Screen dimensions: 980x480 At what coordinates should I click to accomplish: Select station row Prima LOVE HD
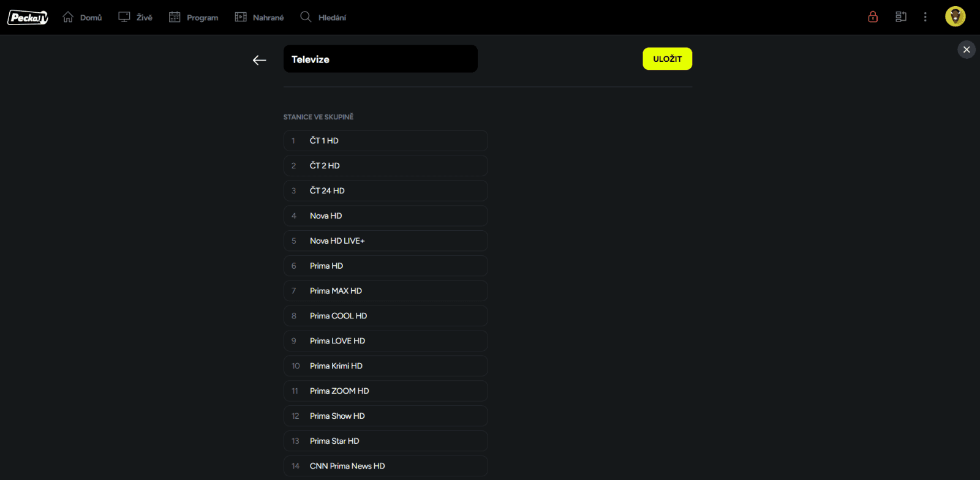tap(385, 341)
